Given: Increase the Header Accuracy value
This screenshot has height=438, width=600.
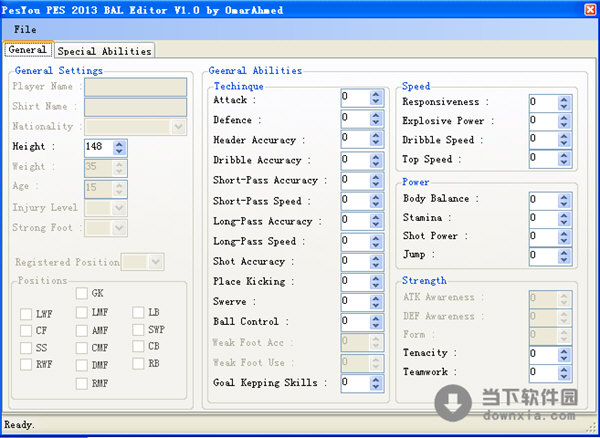Looking at the screenshot, I should point(376,135).
